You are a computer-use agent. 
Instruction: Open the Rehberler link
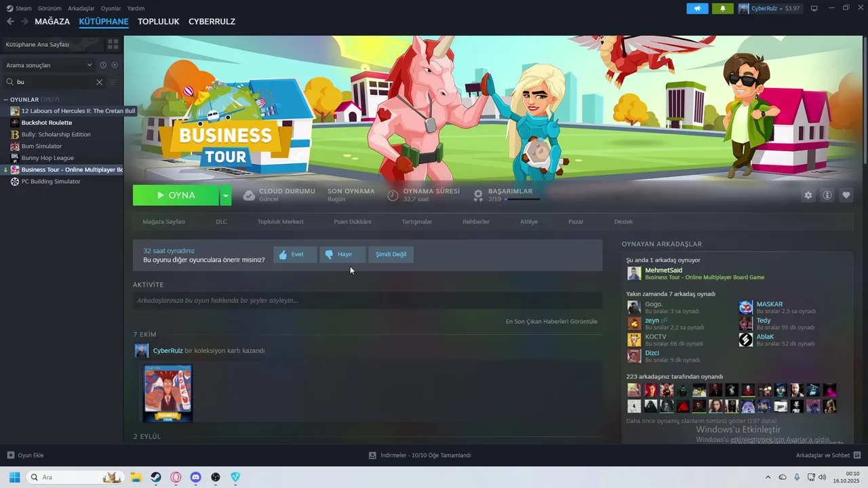pos(476,222)
